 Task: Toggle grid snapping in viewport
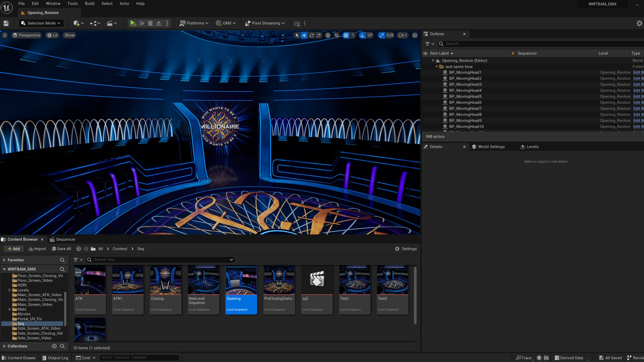(x=346, y=35)
